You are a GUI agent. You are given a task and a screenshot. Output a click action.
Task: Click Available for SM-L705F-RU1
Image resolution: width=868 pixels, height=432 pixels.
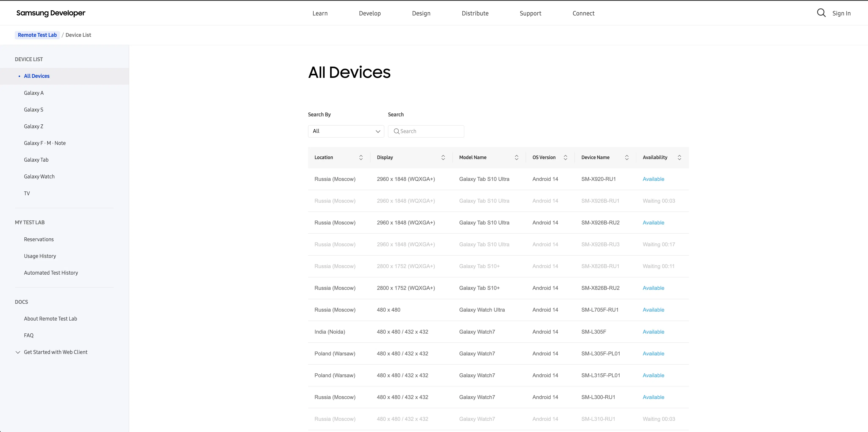(653, 310)
